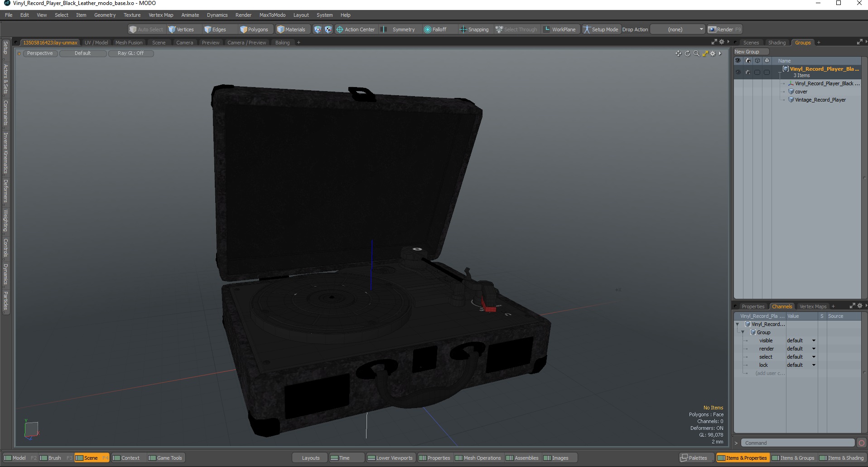This screenshot has height=467, width=868.
Task: Open WorkPlane options
Action: pos(560,29)
